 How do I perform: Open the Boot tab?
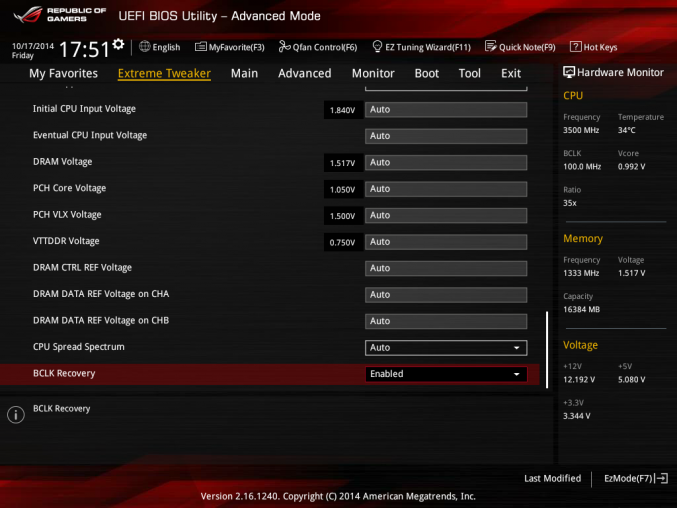[427, 73]
